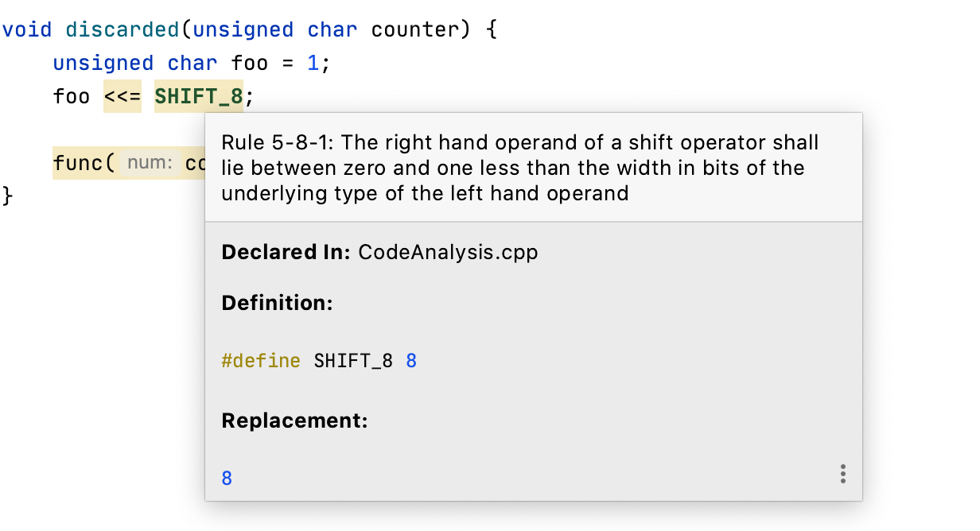The height and width of the screenshot is (531, 980).
Task: Click the highlighted SHIFT_8 macro in code
Action: [199, 97]
